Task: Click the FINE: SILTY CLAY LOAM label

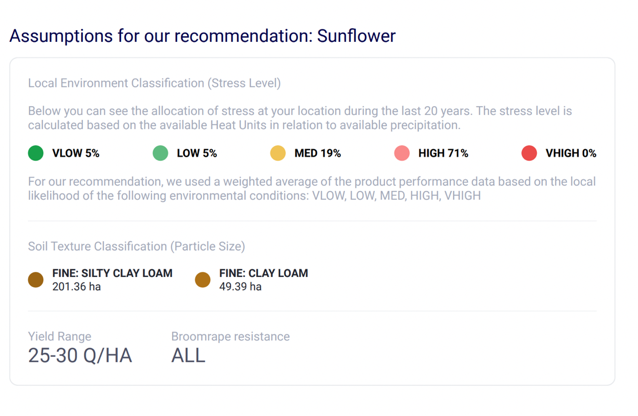Action: click(x=112, y=273)
